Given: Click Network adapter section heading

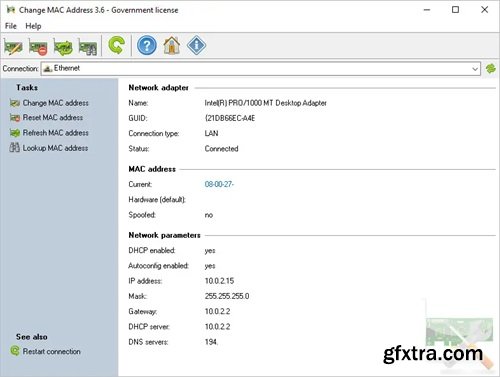Looking at the screenshot, I should (x=158, y=88).
